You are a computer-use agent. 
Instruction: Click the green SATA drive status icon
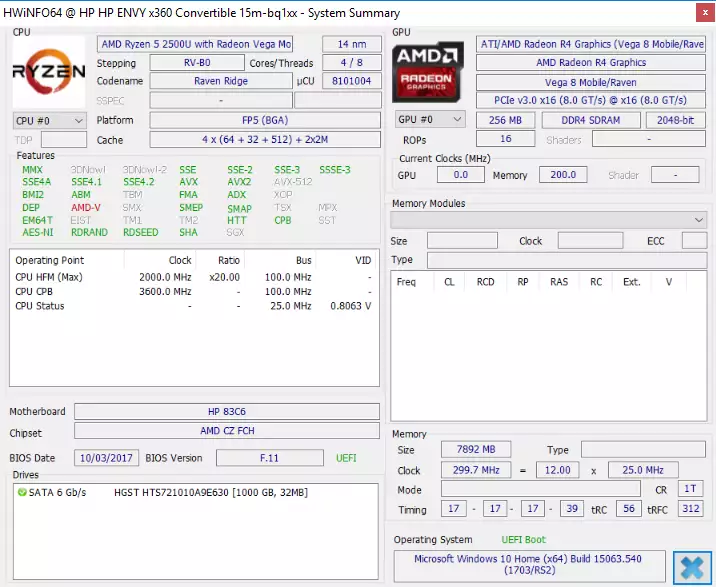point(21,492)
